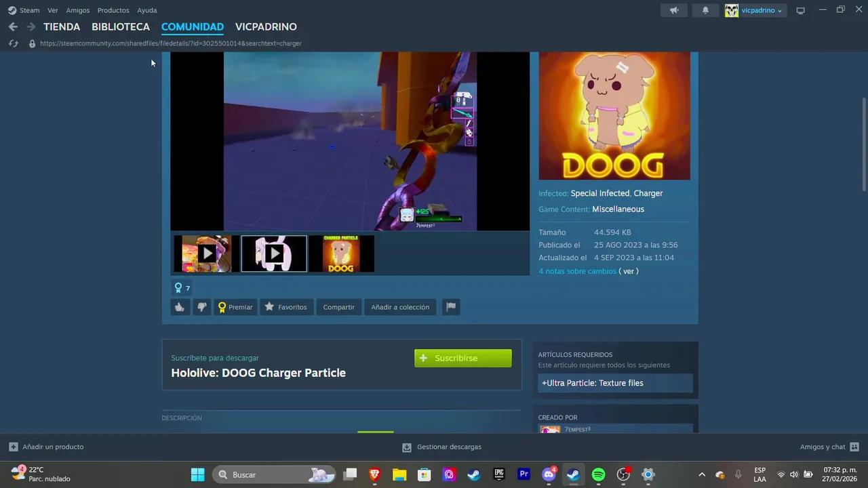Screen dimensions: 868x488
Task: Open Premiere Pro from taskbar
Action: click(x=524, y=474)
